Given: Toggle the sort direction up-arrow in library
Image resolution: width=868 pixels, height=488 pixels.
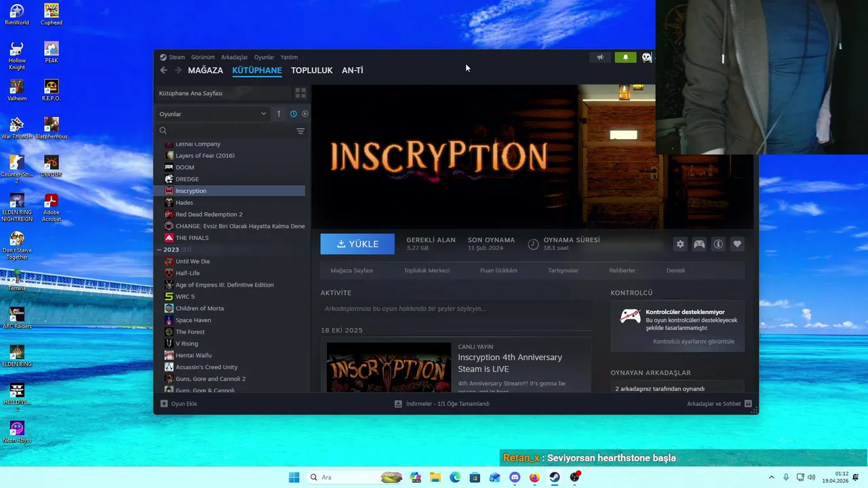Looking at the screenshot, I should 279,114.
